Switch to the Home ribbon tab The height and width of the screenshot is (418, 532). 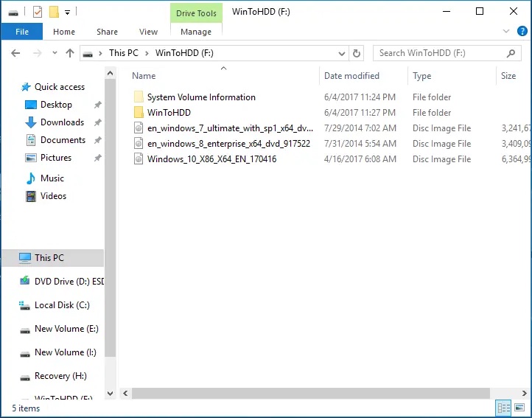point(64,32)
